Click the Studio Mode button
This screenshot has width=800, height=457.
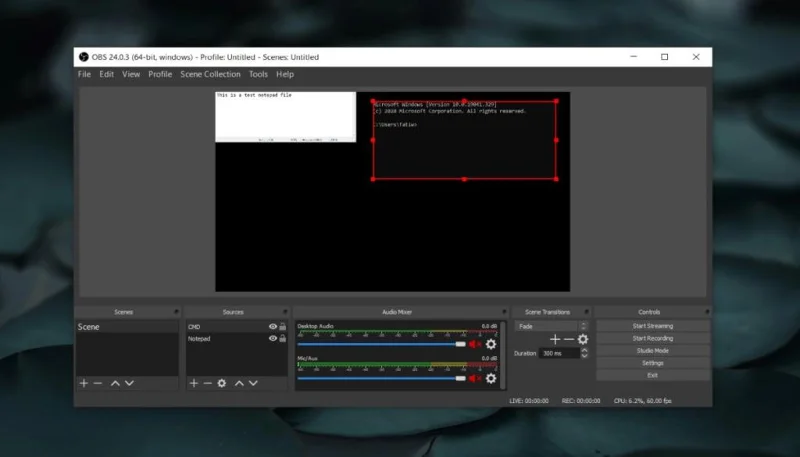pyautogui.click(x=652, y=350)
